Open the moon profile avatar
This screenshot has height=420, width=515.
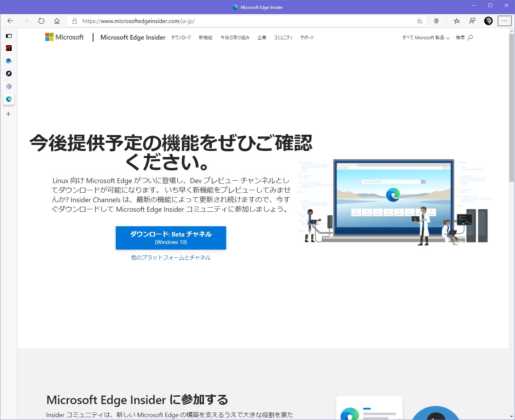(x=488, y=21)
